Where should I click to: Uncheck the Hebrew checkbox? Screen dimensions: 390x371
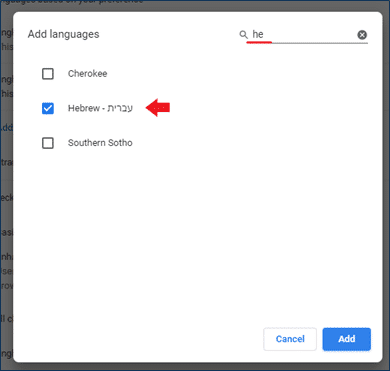(x=48, y=108)
